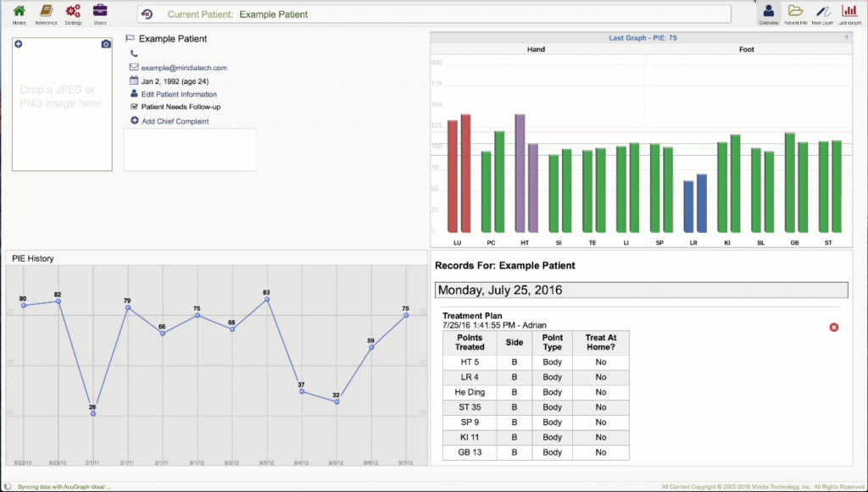Viewport: 868px width, 492px height.
Task: Open the Patient File folder icon
Action: point(795,14)
